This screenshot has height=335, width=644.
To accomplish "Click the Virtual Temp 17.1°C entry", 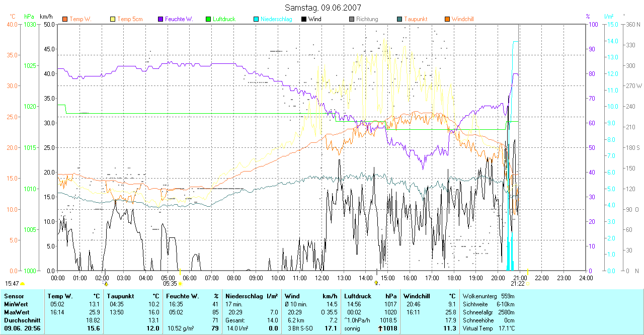I will click(x=488, y=328).
